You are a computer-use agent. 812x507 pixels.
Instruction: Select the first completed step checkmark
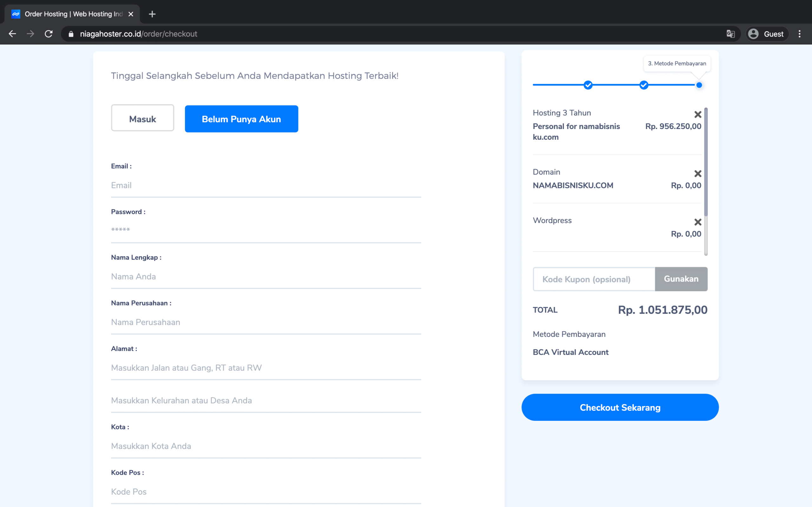(x=588, y=85)
